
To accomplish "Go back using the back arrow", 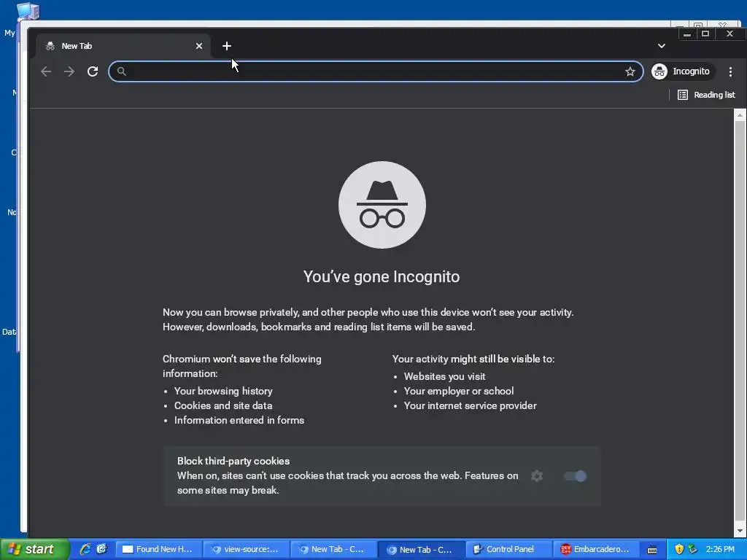I will pos(46,71).
